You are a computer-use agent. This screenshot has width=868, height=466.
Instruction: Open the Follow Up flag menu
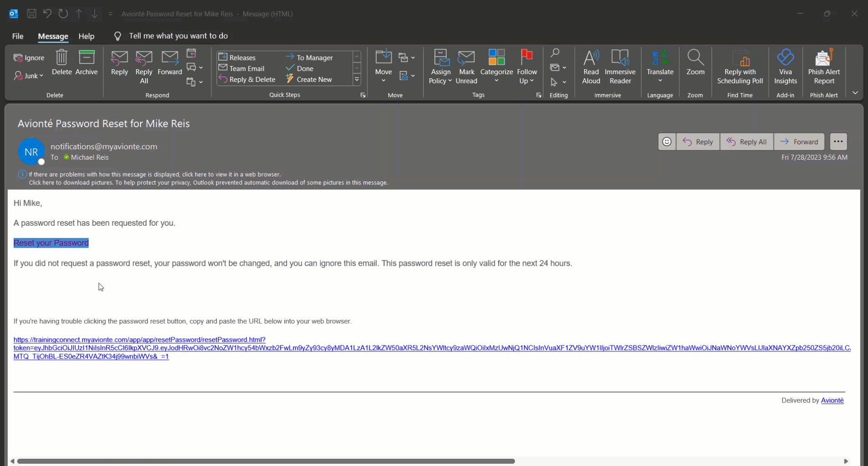[527, 67]
